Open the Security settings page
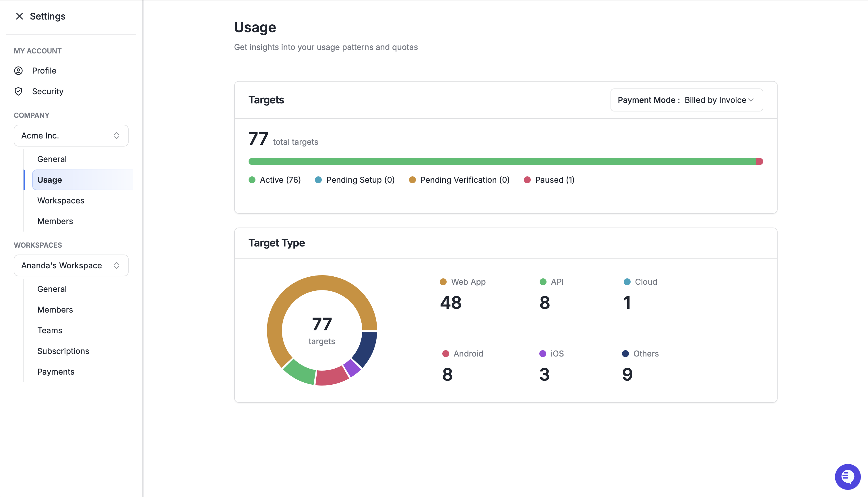This screenshot has height=497, width=868. pos(48,91)
